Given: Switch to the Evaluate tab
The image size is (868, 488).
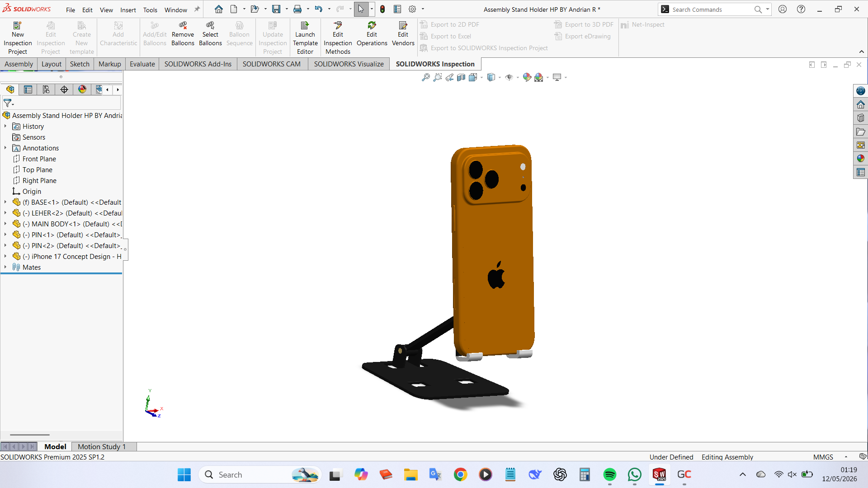Looking at the screenshot, I should click(x=142, y=64).
